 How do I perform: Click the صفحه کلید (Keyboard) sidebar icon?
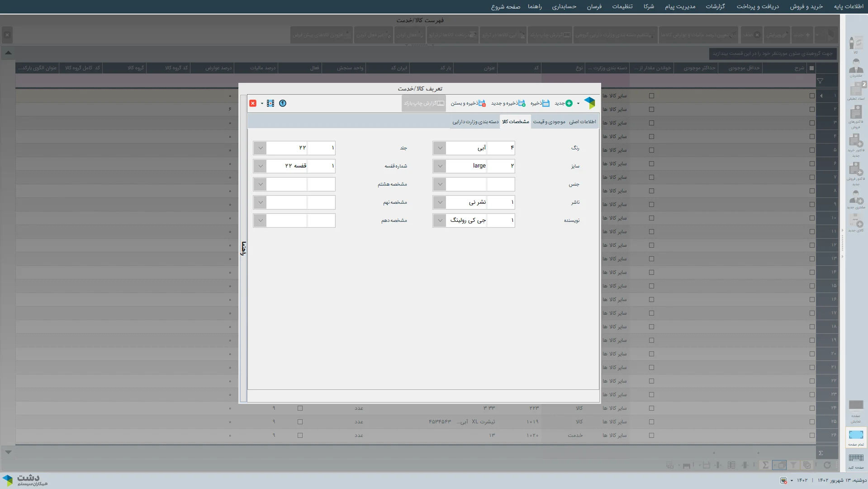(855, 460)
